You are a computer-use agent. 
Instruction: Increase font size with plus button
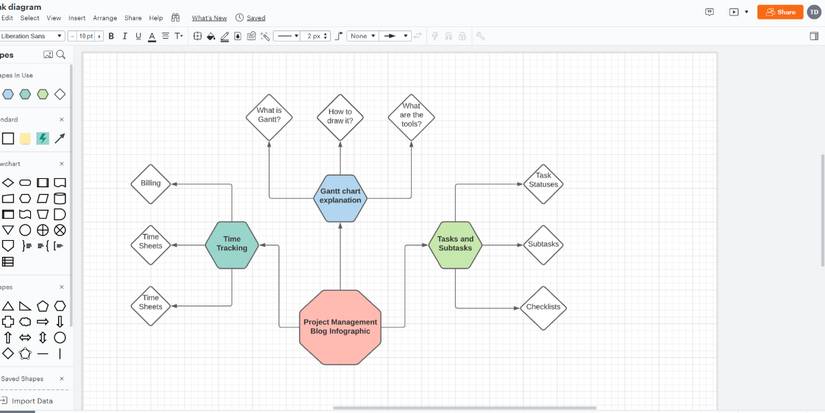point(99,36)
